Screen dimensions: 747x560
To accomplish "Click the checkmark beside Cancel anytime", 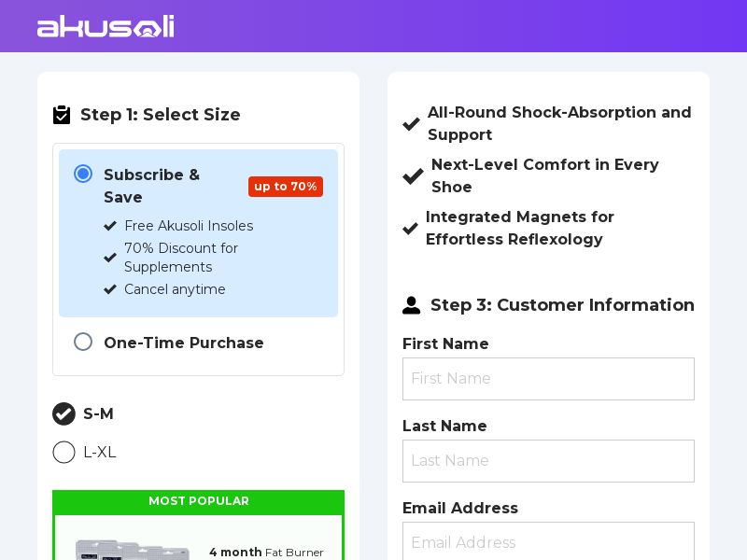I will [x=110, y=289].
